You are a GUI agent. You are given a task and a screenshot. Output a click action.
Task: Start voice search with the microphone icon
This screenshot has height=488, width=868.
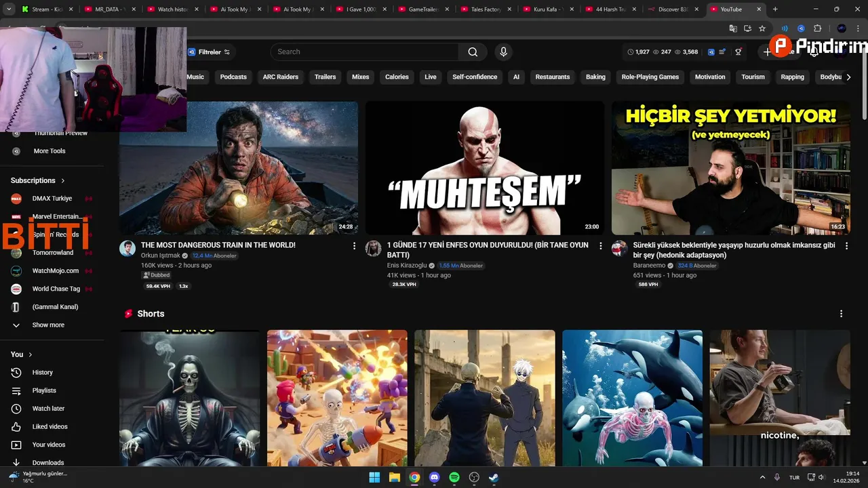click(x=503, y=52)
